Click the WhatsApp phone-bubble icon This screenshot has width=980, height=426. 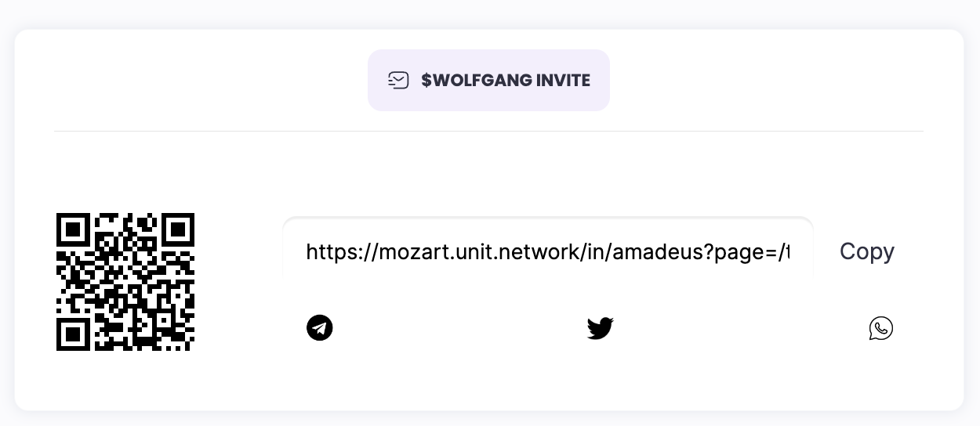(880, 328)
